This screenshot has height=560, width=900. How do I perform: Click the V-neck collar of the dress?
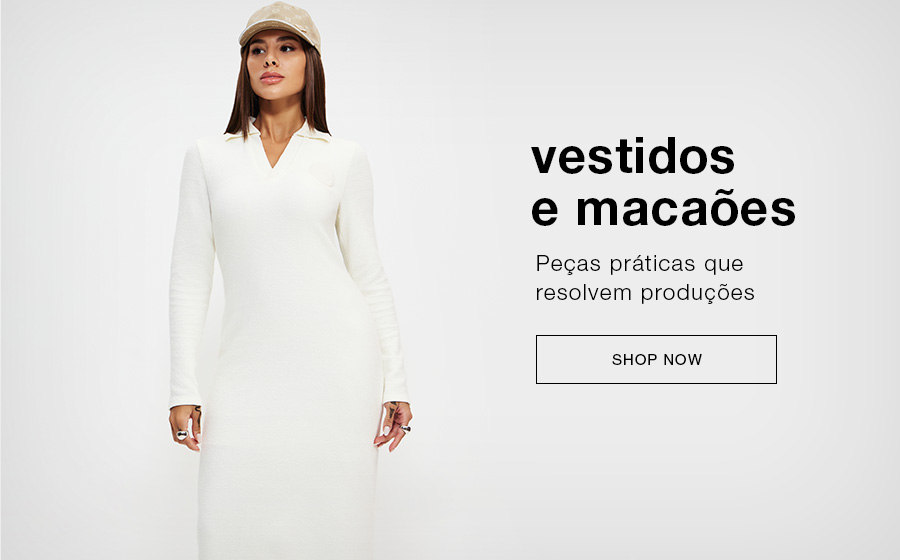click(x=278, y=146)
